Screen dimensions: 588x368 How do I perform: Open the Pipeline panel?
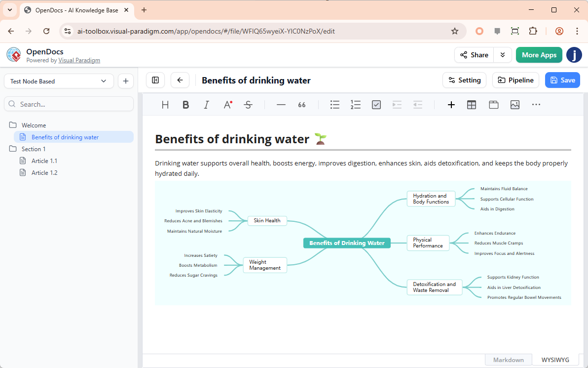pyautogui.click(x=515, y=80)
